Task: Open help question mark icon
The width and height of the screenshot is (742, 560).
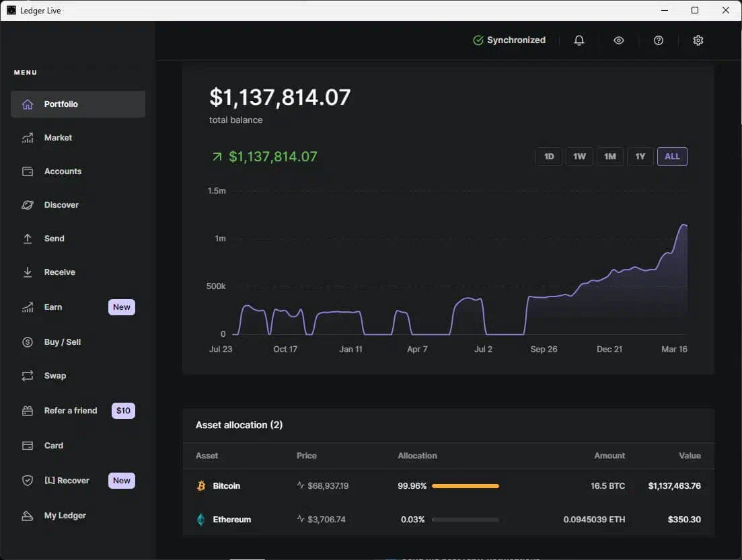Action: coord(658,40)
